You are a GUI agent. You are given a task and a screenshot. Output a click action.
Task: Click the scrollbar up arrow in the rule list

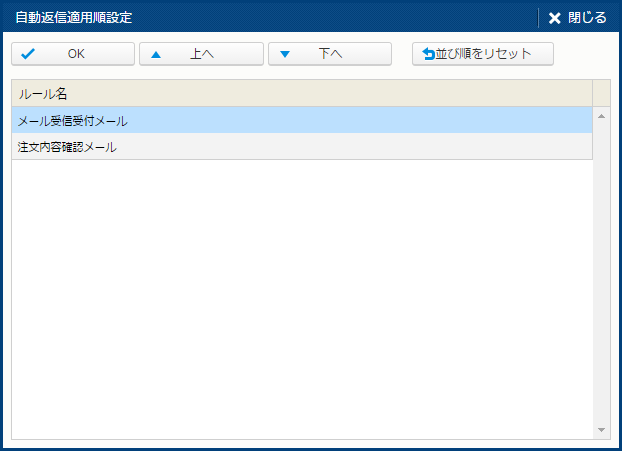(x=601, y=116)
